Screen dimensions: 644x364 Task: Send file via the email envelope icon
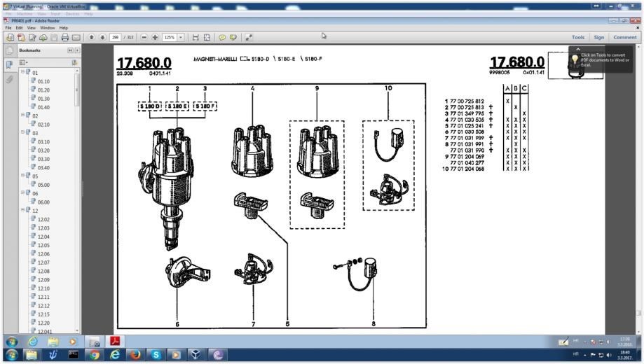tap(76, 37)
